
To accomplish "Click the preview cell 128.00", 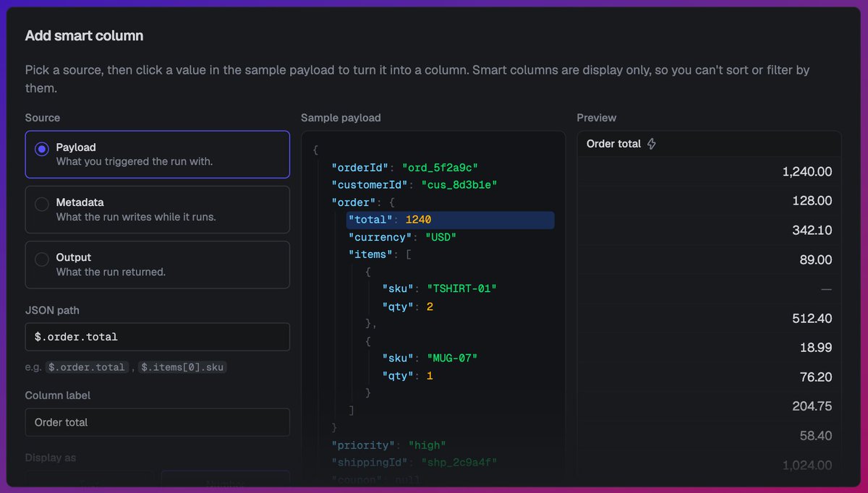I will (710, 201).
